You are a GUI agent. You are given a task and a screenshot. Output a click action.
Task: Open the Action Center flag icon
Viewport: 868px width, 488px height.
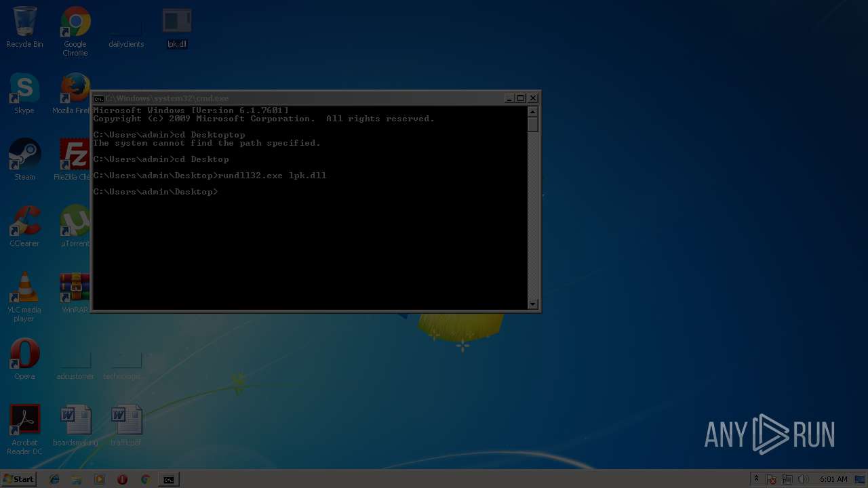[x=772, y=479]
